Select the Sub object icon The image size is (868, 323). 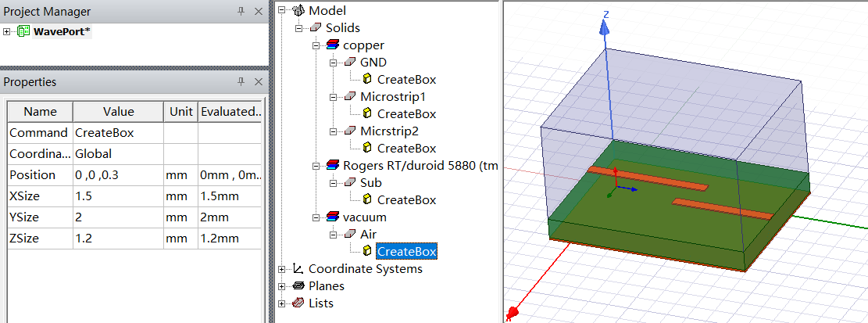click(x=350, y=182)
